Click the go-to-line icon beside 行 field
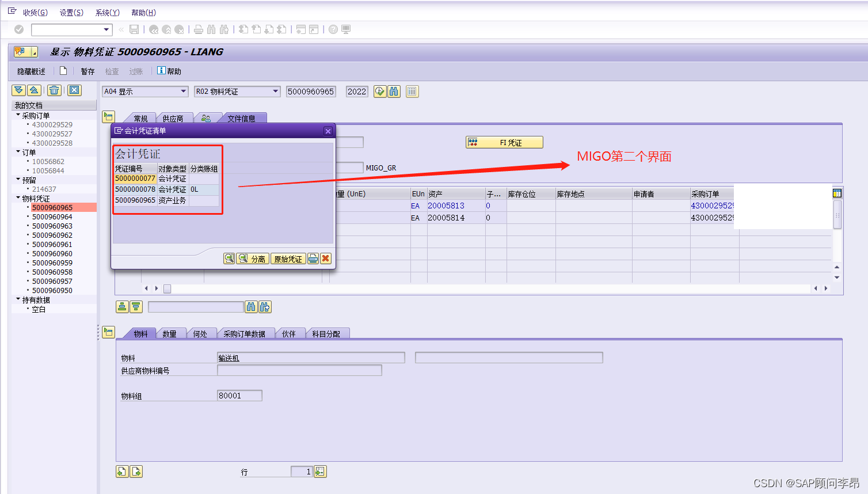 coord(320,472)
